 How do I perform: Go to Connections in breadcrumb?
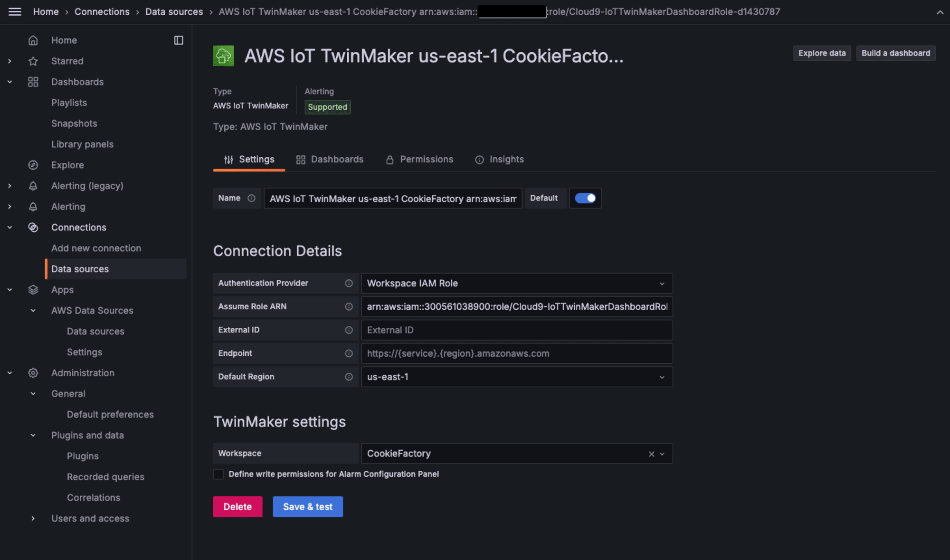[x=102, y=12]
